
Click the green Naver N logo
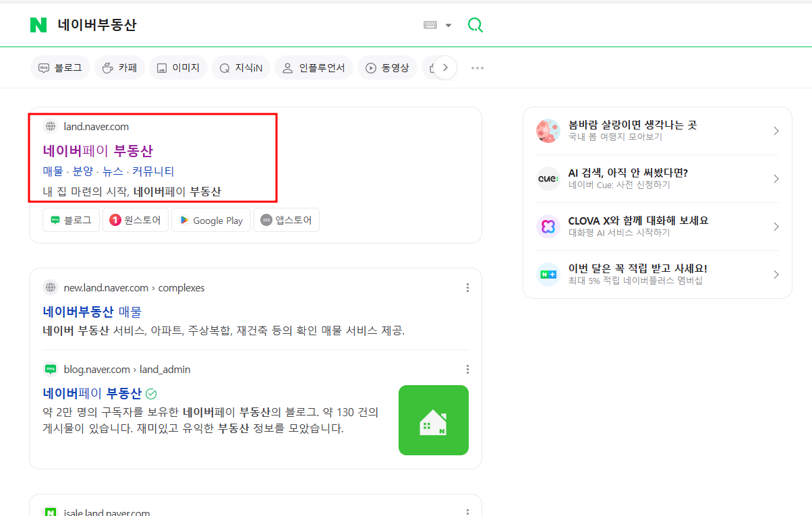[x=38, y=25]
